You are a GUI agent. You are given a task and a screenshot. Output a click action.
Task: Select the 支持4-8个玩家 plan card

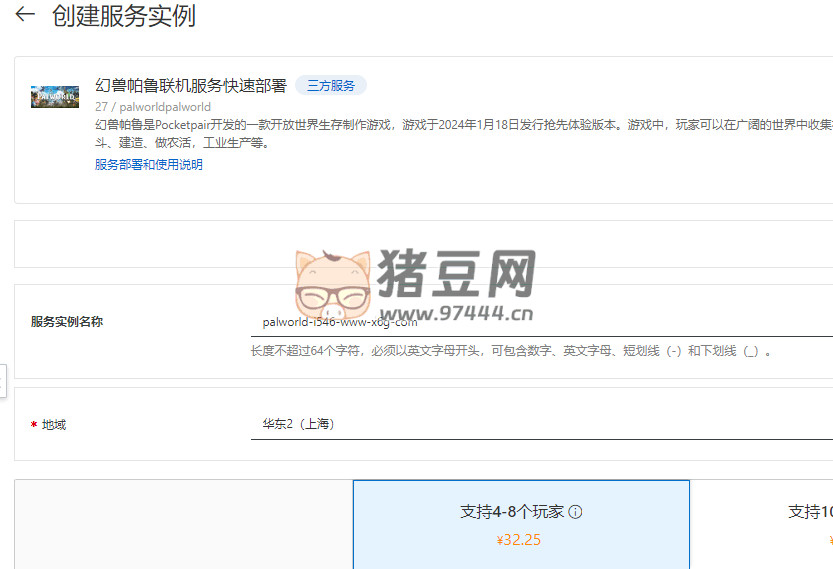(x=521, y=524)
